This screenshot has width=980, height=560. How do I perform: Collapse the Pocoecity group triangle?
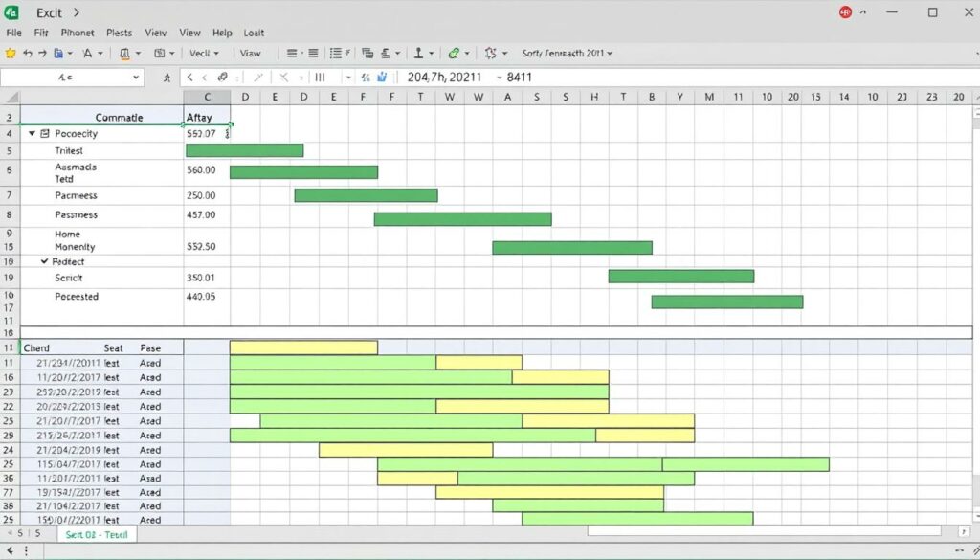(32, 133)
